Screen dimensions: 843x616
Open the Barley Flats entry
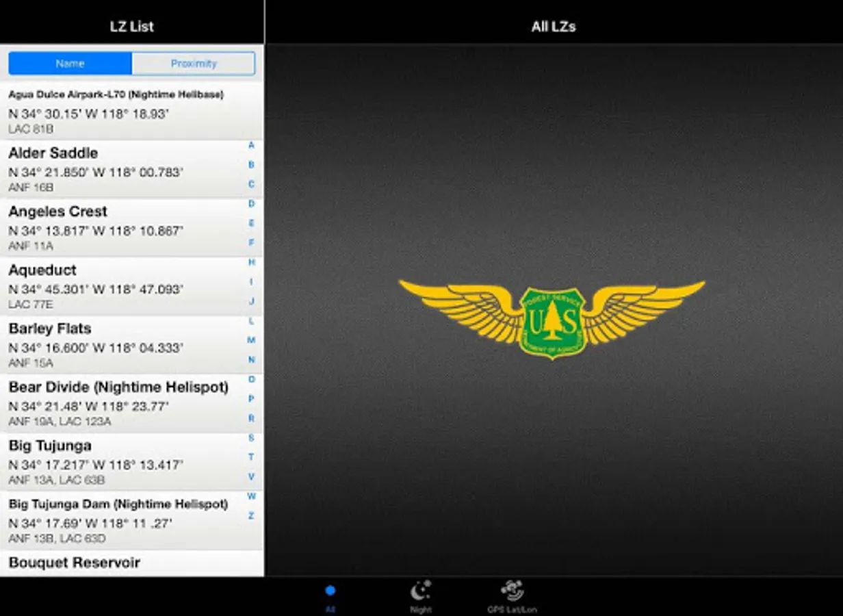pyautogui.click(x=131, y=345)
